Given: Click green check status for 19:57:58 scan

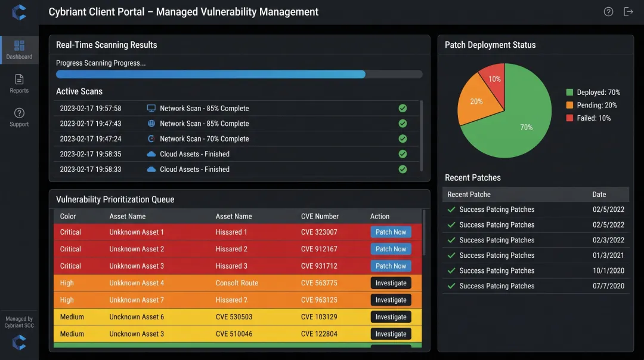Looking at the screenshot, I should (402, 108).
